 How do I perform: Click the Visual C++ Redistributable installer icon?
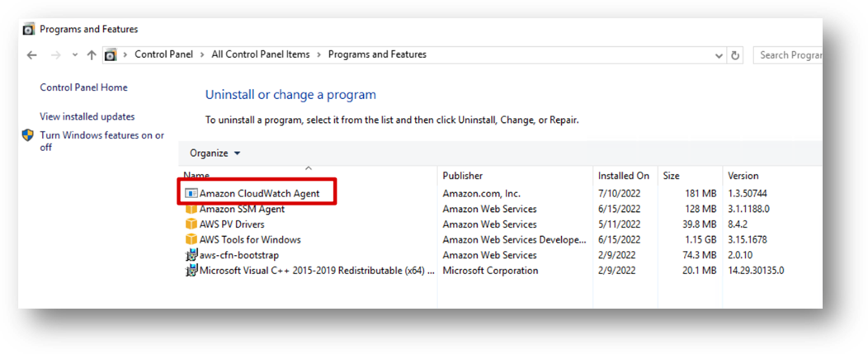191,271
